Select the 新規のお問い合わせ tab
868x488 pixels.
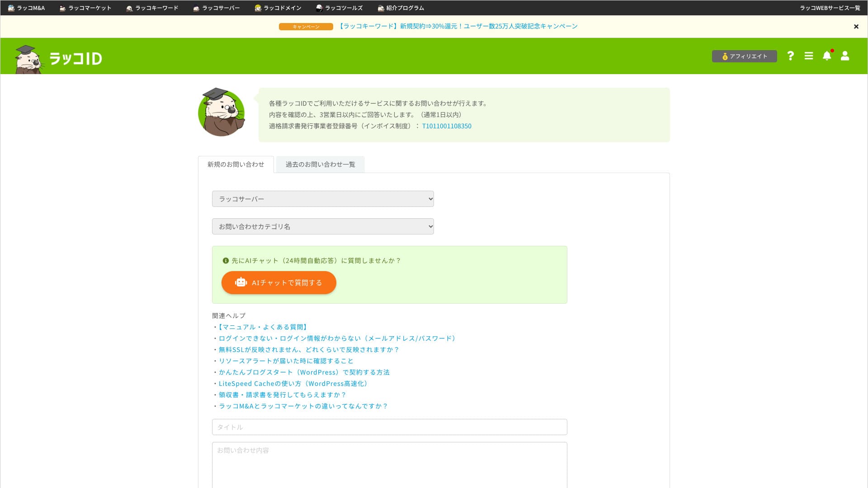tap(236, 164)
